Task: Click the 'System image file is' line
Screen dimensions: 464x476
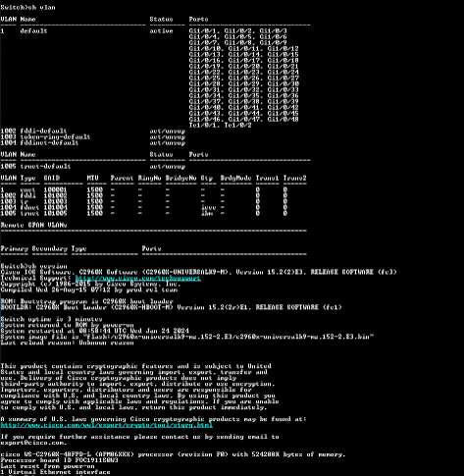Action: [186, 337]
